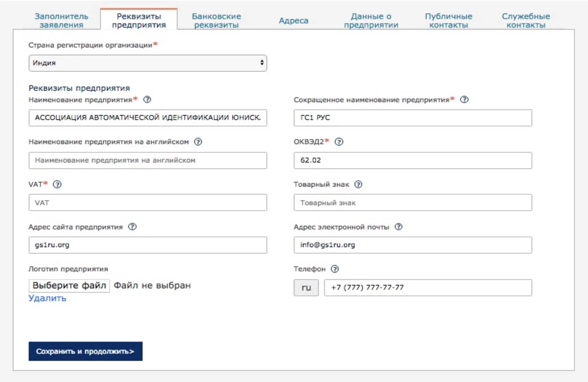Click help icon next to Наименование предприятия
Viewport: 588px width, 382px height.
(x=147, y=100)
